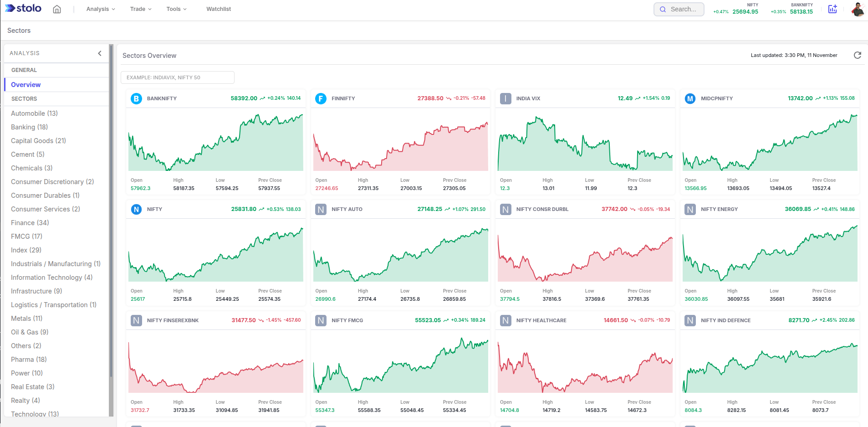
Task: Open the Information Technology (4) sector
Action: pos(51,278)
